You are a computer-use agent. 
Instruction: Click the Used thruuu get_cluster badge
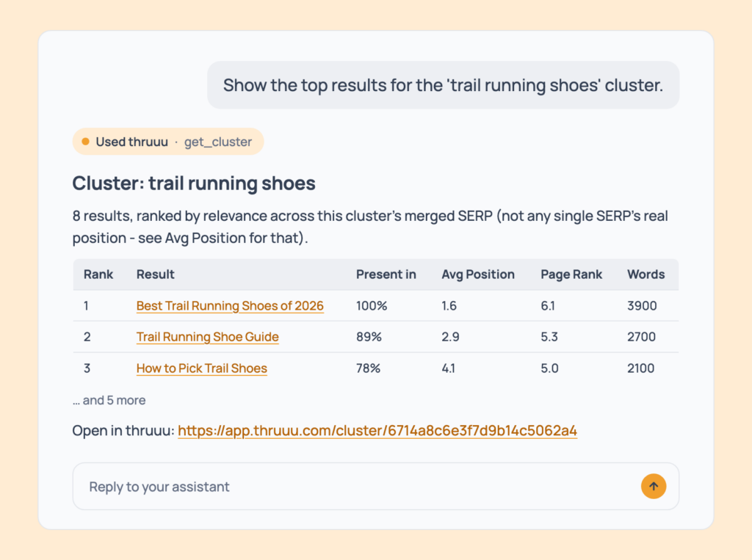pos(168,142)
